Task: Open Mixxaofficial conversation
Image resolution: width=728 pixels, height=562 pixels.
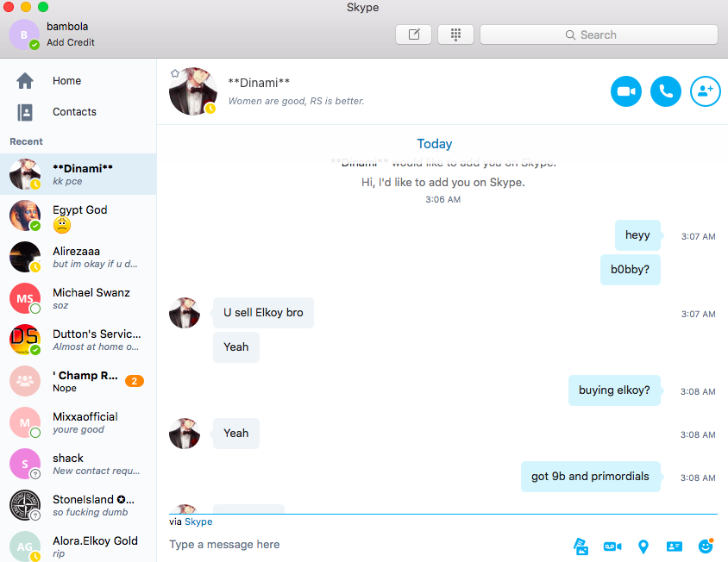Action: click(78, 422)
